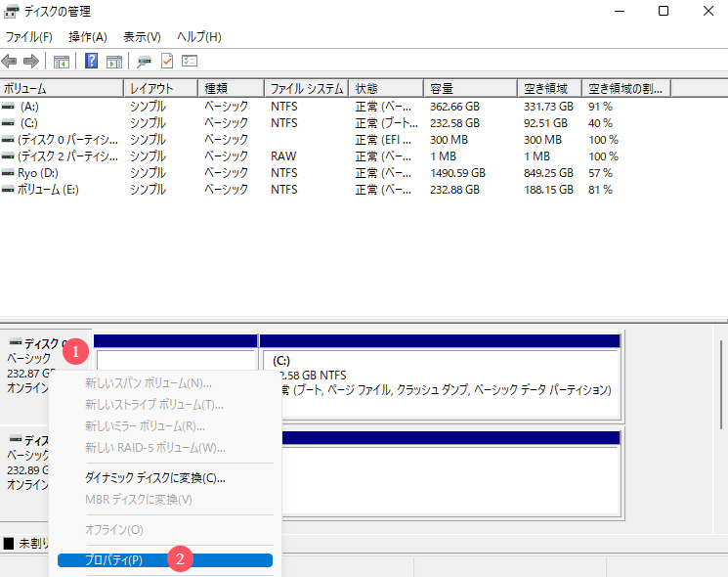This screenshot has height=577, width=728.
Task: Open Help via the blue question mark icon
Action: pyautogui.click(x=92, y=61)
